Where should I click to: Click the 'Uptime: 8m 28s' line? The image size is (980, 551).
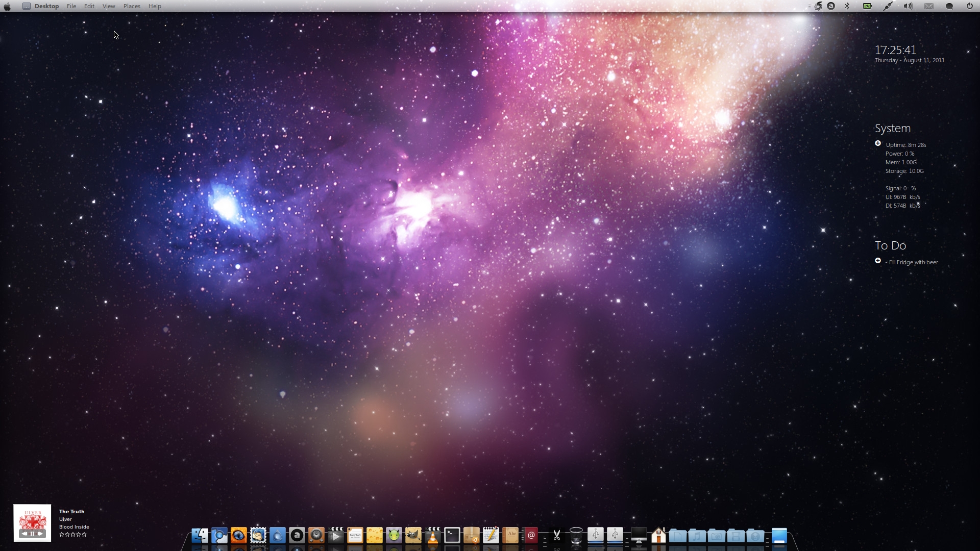(x=906, y=145)
